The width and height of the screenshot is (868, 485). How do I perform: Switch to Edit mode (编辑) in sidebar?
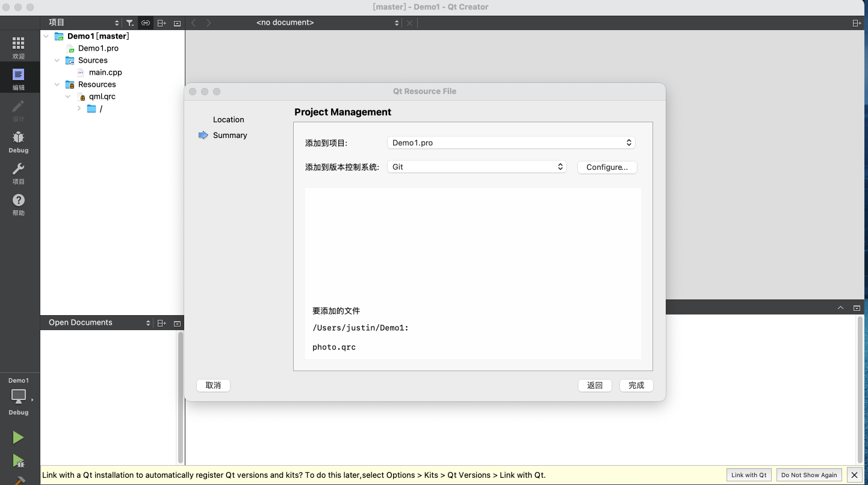pyautogui.click(x=19, y=79)
